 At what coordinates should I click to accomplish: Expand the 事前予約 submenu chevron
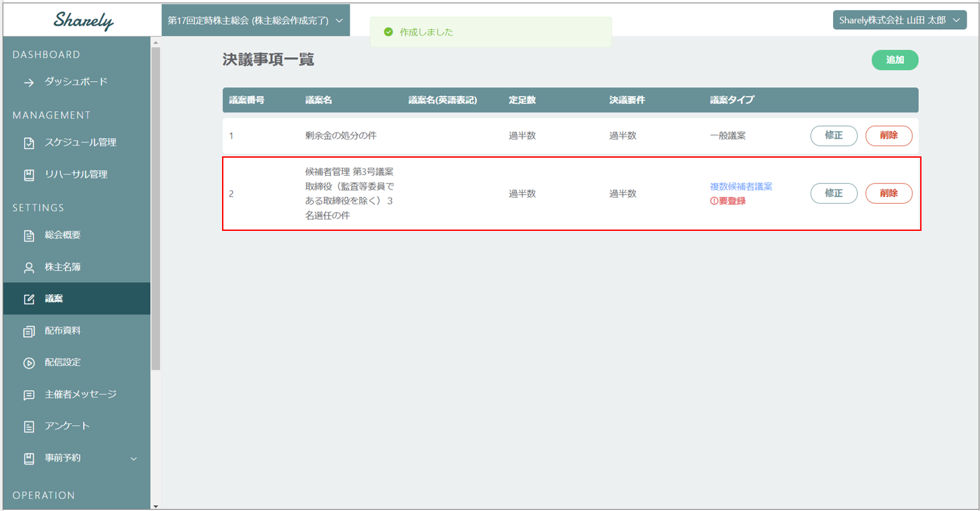point(134,459)
